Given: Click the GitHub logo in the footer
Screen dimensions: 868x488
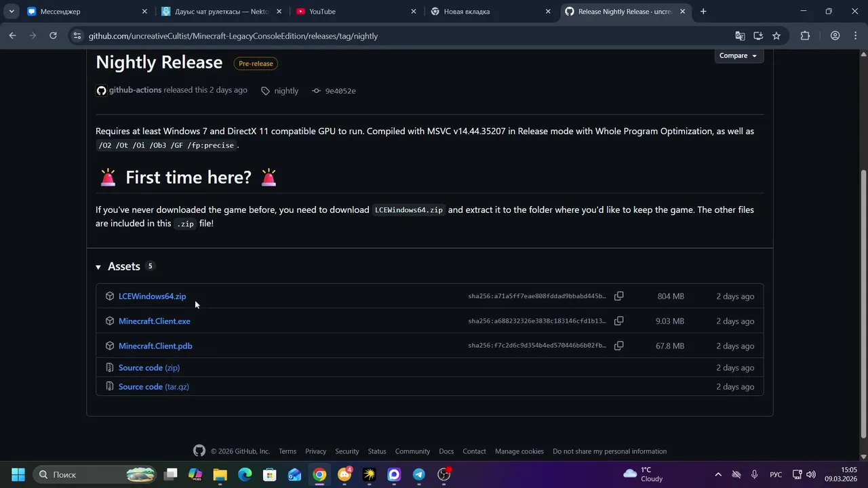Looking at the screenshot, I should click(199, 451).
